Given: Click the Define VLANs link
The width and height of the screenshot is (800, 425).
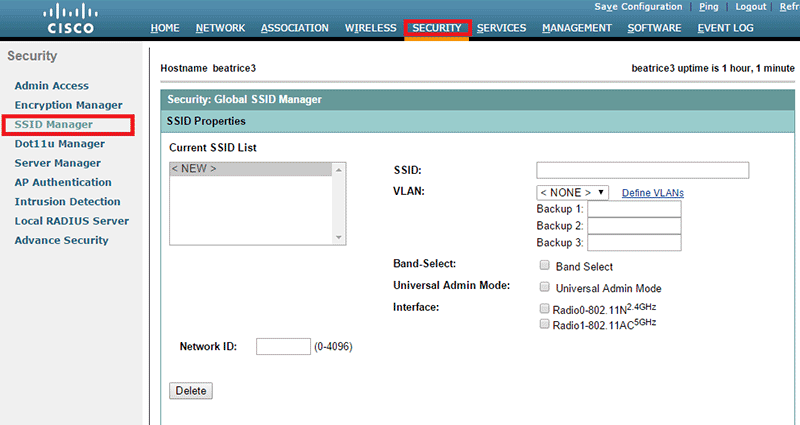Looking at the screenshot, I should click(x=653, y=193).
